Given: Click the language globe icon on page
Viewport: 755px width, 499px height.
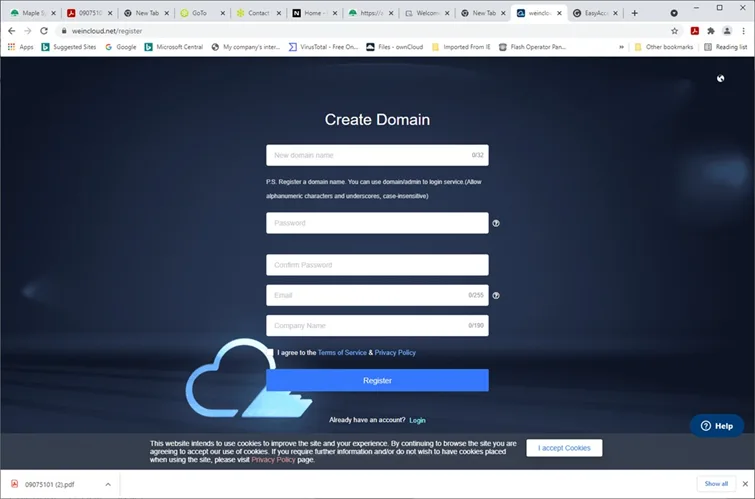Looking at the screenshot, I should pos(720,78).
